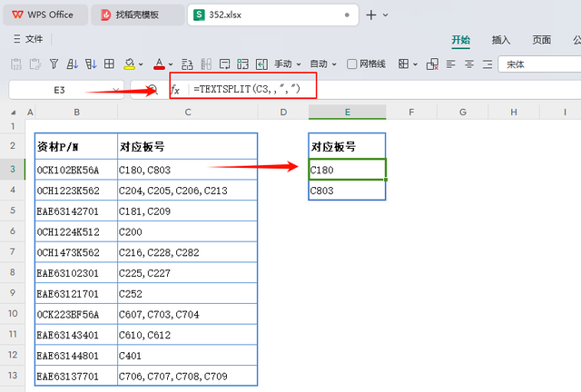Click cell with 0CK223BF56A
581x392 pixels.
coord(76,314)
